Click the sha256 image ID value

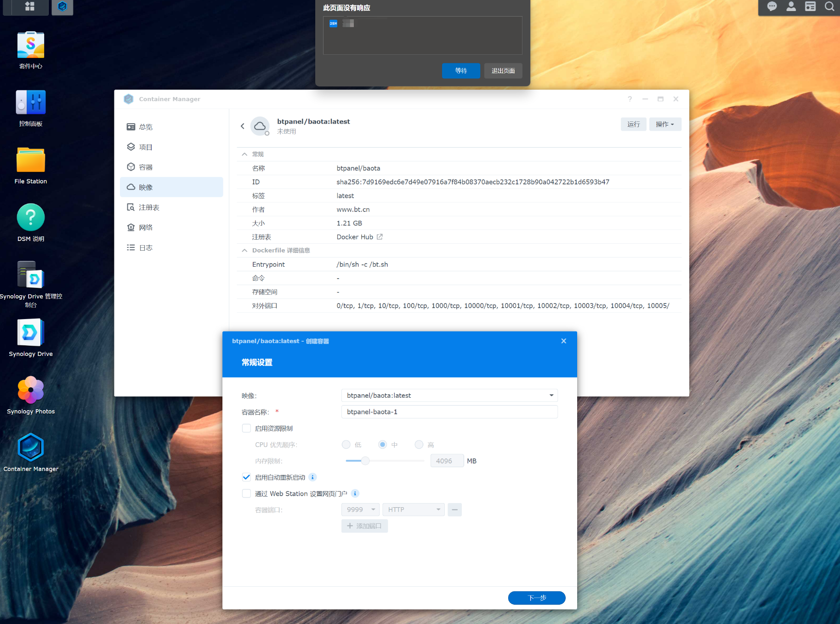473,182
